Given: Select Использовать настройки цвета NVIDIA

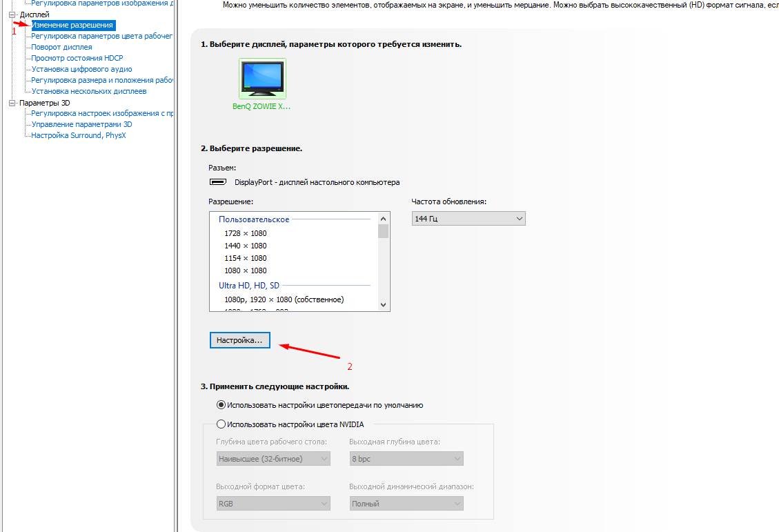Looking at the screenshot, I should coord(290,424).
